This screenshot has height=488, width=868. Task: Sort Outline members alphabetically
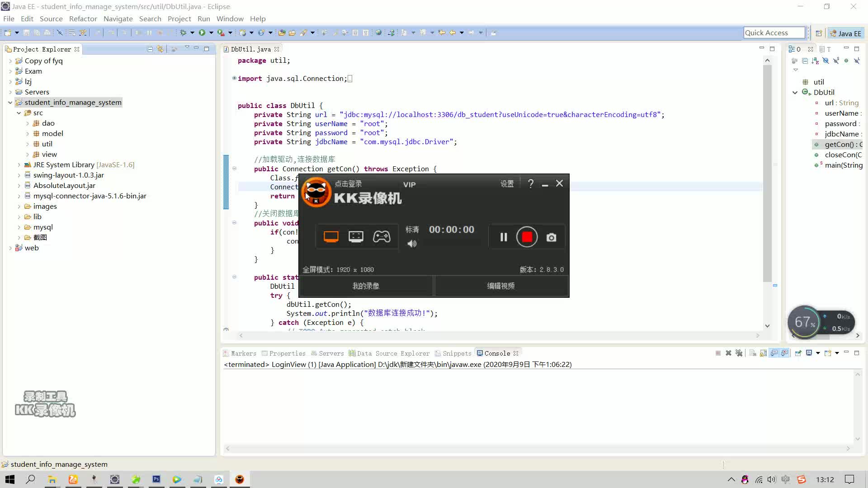pos(815,60)
